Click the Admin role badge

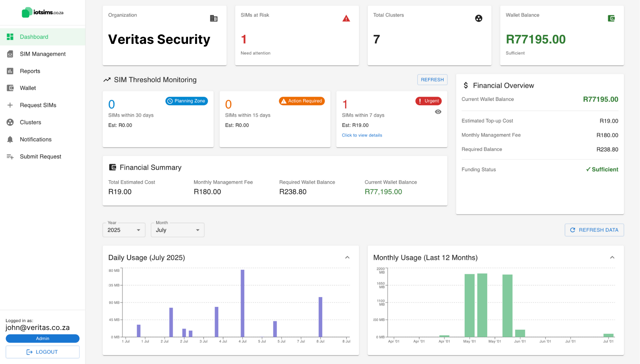coord(43,338)
